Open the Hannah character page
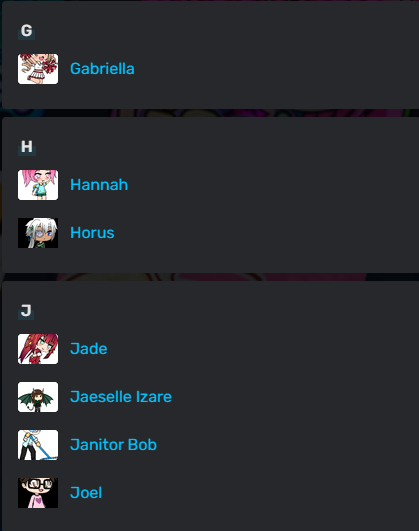This screenshot has width=419, height=531. pyautogui.click(x=99, y=185)
